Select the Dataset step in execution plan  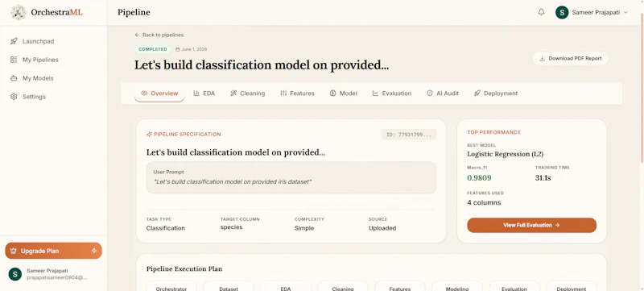(229, 288)
